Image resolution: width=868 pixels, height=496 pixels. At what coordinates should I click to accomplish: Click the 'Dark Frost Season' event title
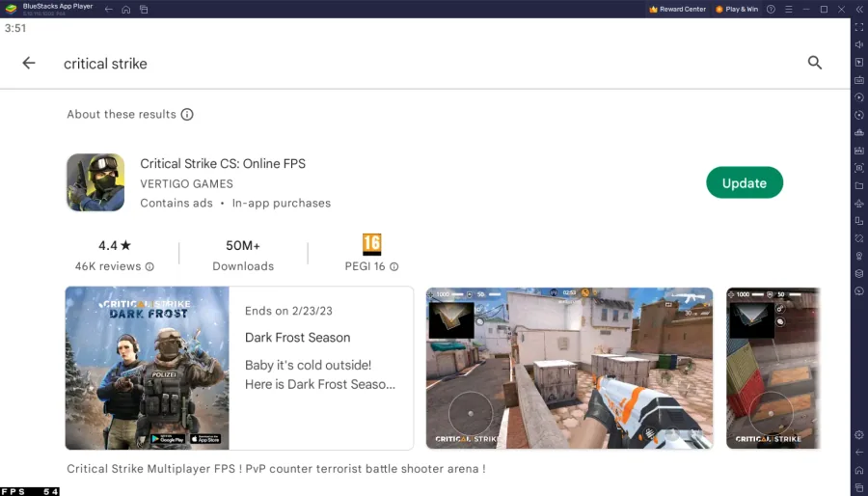pyautogui.click(x=298, y=338)
